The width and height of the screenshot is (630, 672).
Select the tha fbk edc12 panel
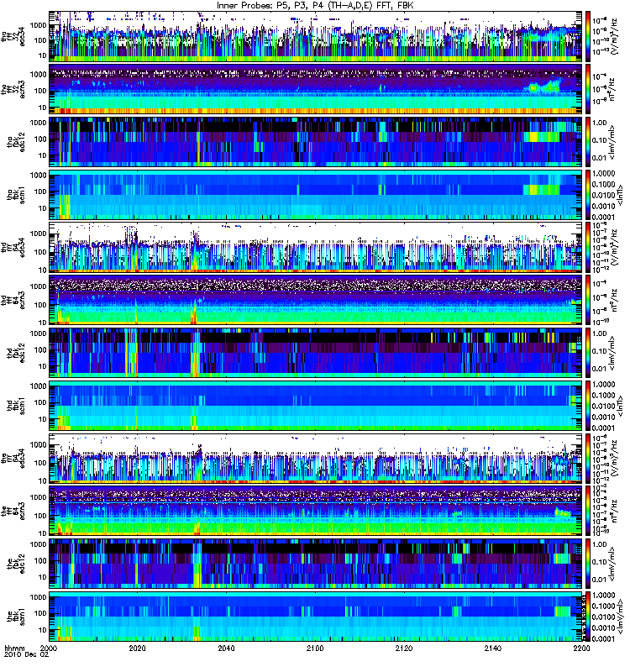(316, 142)
